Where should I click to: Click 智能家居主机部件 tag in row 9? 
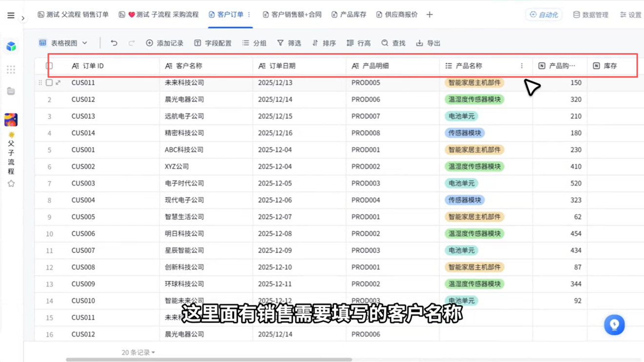[x=474, y=217]
